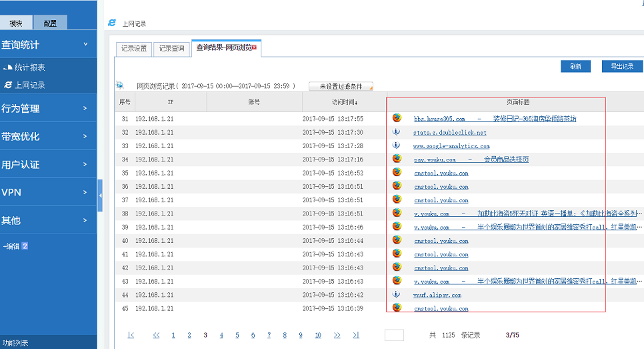Click the 统计报表 chart icon in sidebar
This screenshot has height=349, width=644.
8,67
